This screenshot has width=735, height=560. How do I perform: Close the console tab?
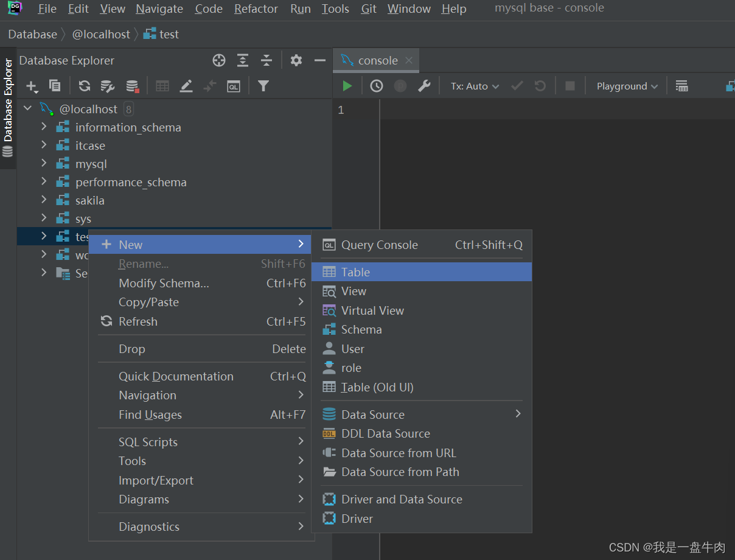coord(409,60)
